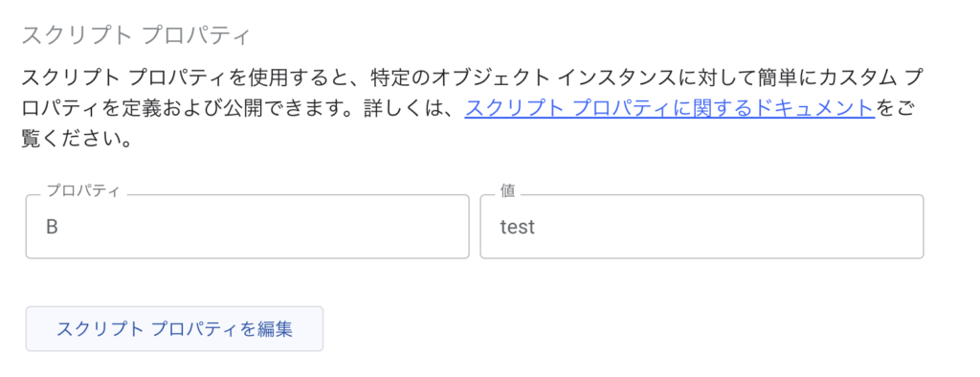Click the プロパティ floating label on the left field
Viewport: 980px width, 377px height.
point(82,192)
